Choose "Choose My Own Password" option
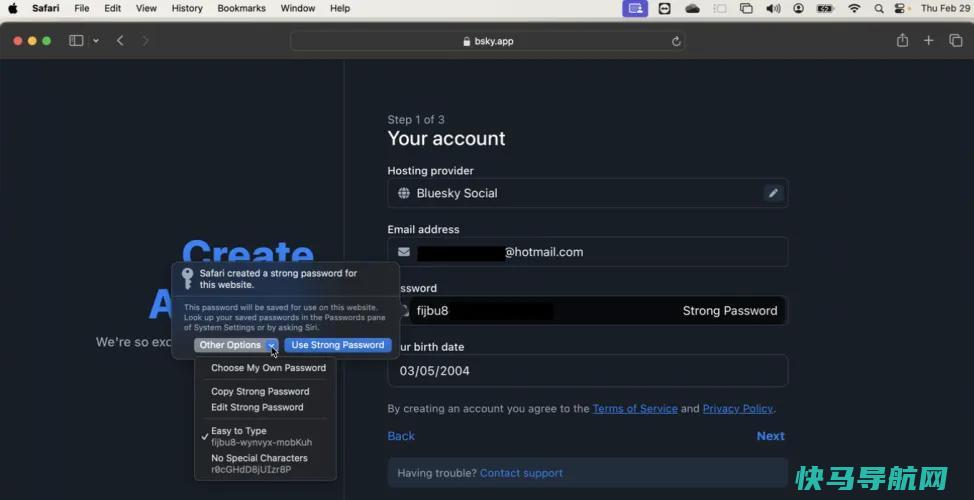The width and height of the screenshot is (974, 500). 266,368
